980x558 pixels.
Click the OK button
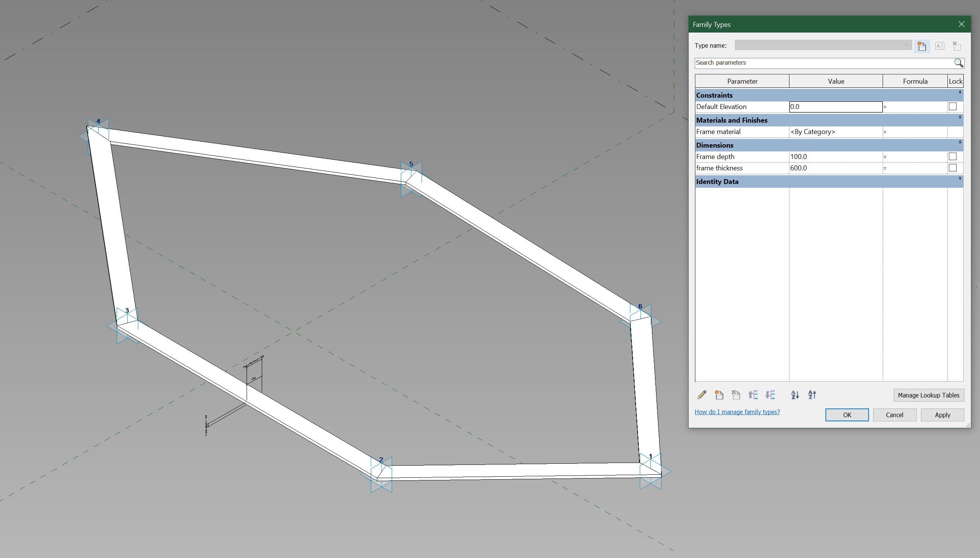(x=847, y=415)
